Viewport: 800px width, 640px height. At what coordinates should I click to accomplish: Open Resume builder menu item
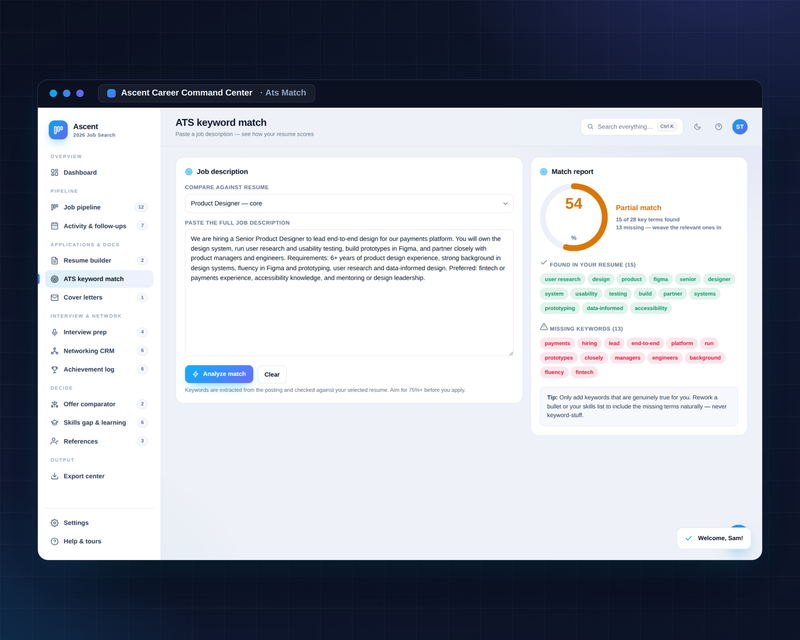99,260
